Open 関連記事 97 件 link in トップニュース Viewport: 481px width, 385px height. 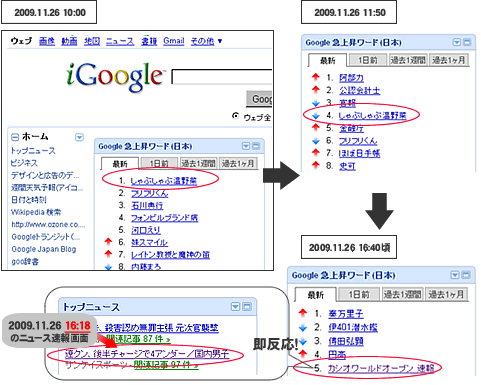(x=166, y=365)
